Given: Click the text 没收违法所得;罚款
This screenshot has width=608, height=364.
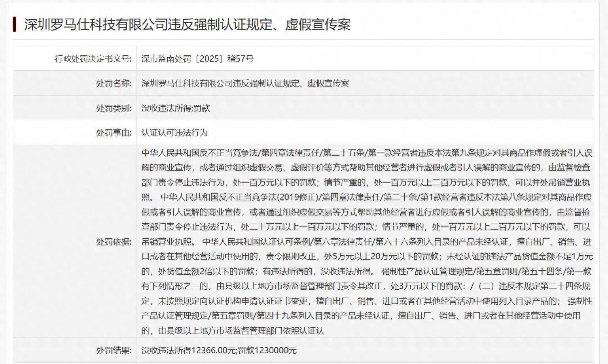Looking at the screenshot, I should coord(176,108).
